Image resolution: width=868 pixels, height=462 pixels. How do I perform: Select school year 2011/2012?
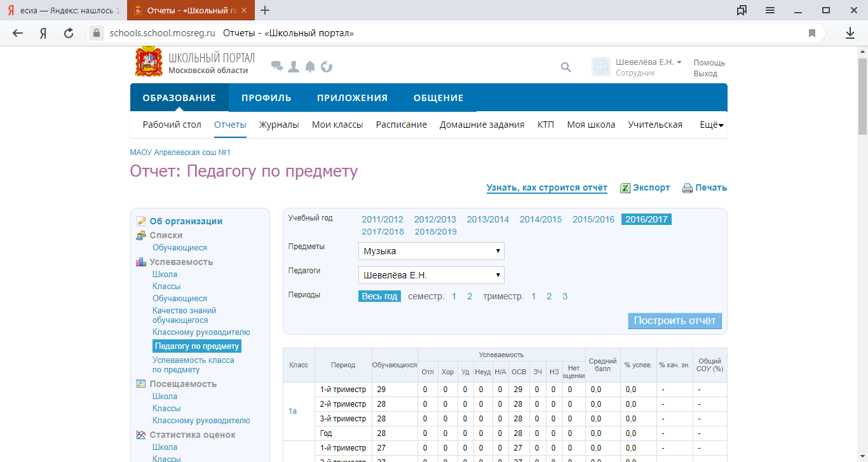coord(383,219)
